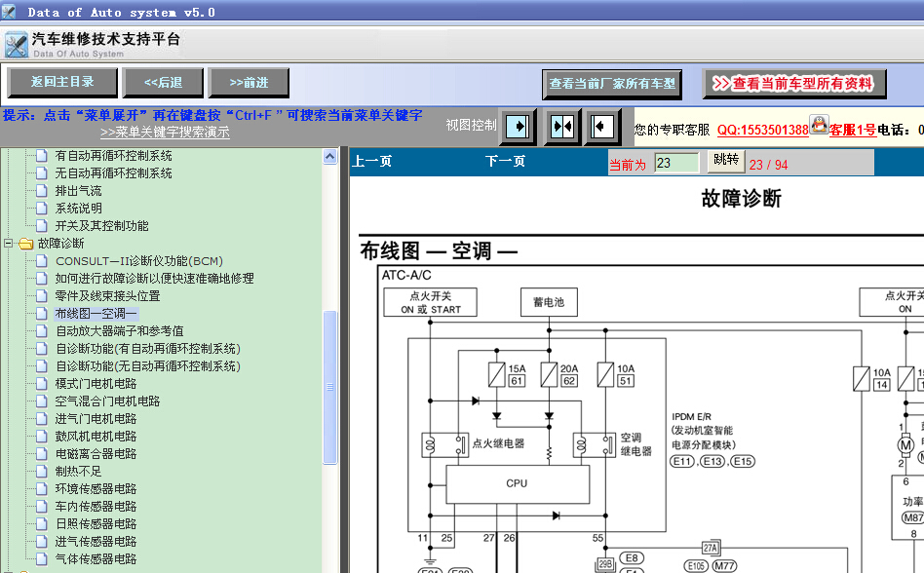Image resolution: width=924 pixels, height=573 pixels.
Task: Click the left tree vertical scrollbar thumb
Action: (330, 388)
